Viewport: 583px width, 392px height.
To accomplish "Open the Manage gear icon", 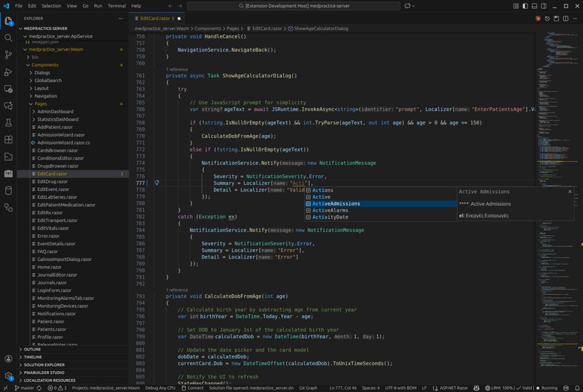I will pos(8,376).
